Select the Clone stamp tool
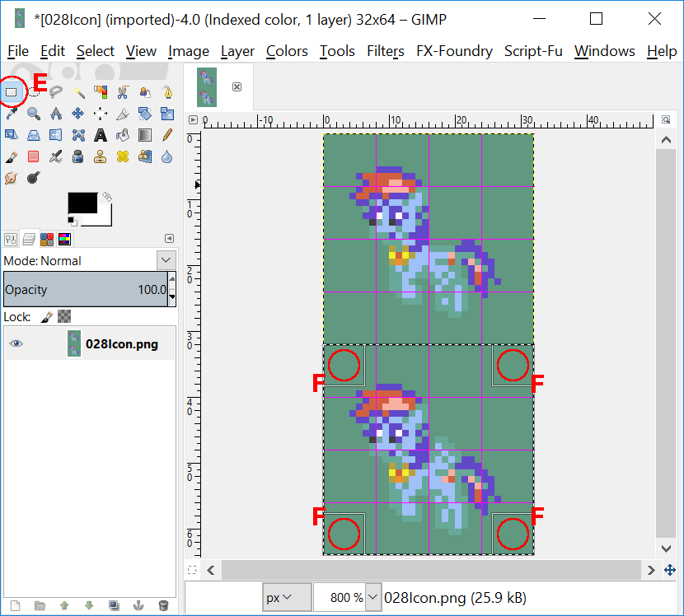 tap(101, 156)
